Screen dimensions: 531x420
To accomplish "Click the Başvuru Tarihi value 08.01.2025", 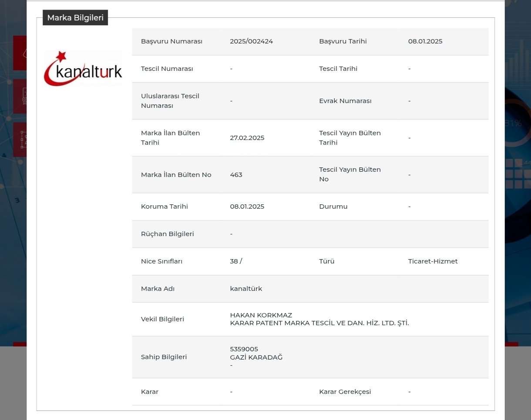I will tap(425, 41).
